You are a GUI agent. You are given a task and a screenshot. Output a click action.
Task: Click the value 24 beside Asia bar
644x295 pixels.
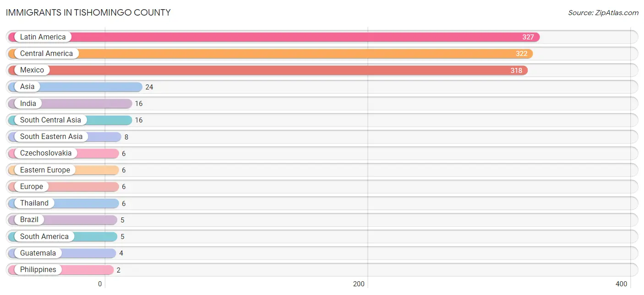[x=149, y=87]
